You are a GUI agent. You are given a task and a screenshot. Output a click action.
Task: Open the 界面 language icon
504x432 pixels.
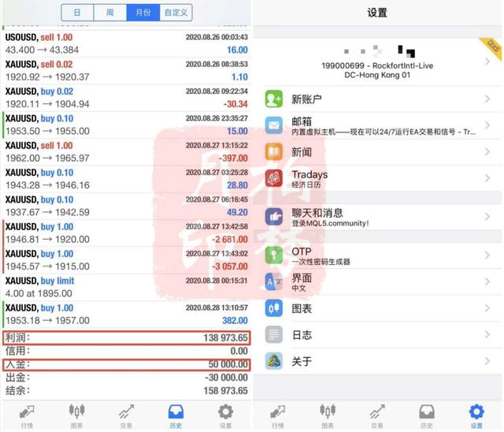pyautogui.click(x=274, y=281)
